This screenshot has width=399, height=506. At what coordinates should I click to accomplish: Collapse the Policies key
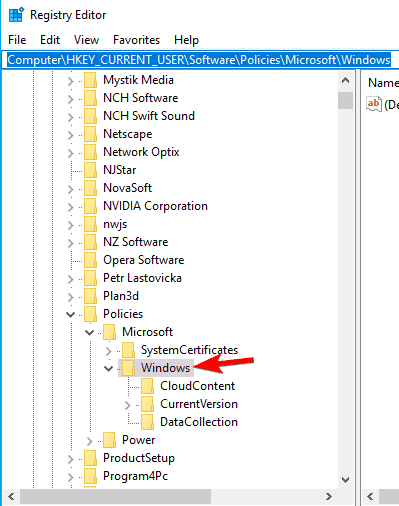coord(70,314)
